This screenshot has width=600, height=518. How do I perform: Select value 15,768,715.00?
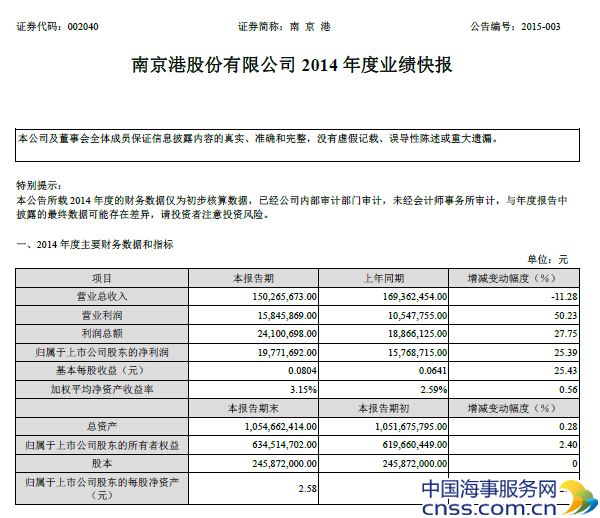coord(418,352)
